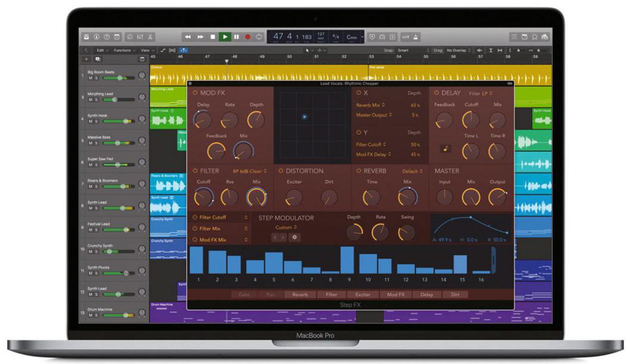Toggle the DISTORTION power button
The height and width of the screenshot is (364, 634).
(281, 171)
